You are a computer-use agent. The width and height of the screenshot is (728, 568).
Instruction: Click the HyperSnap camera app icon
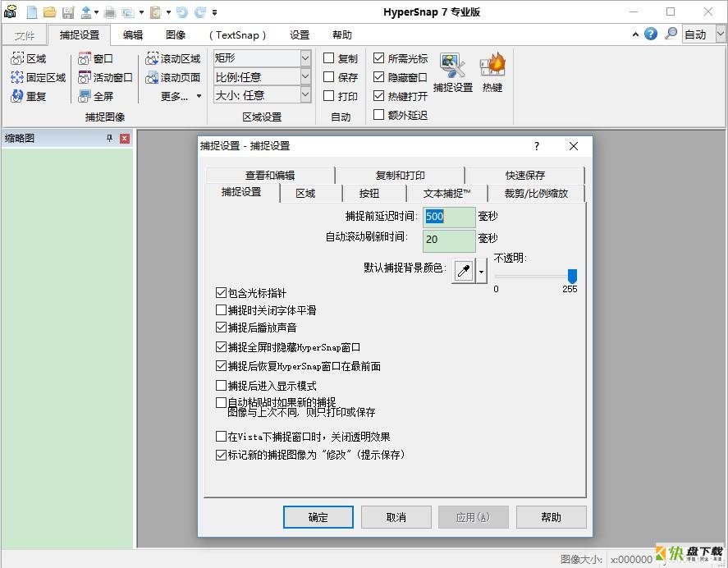10,11
